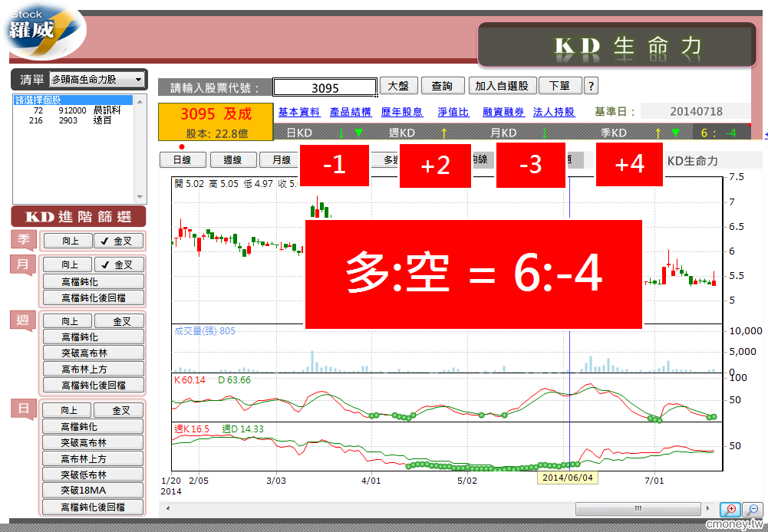Toggle 月 高檔鈍化 filter
This screenshot has width=768, height=532.
94,281
